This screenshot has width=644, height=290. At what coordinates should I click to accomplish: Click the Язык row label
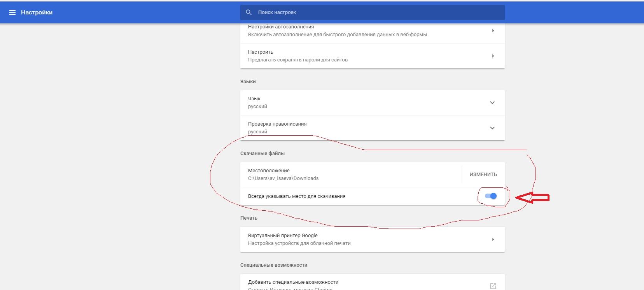point(254,99)
